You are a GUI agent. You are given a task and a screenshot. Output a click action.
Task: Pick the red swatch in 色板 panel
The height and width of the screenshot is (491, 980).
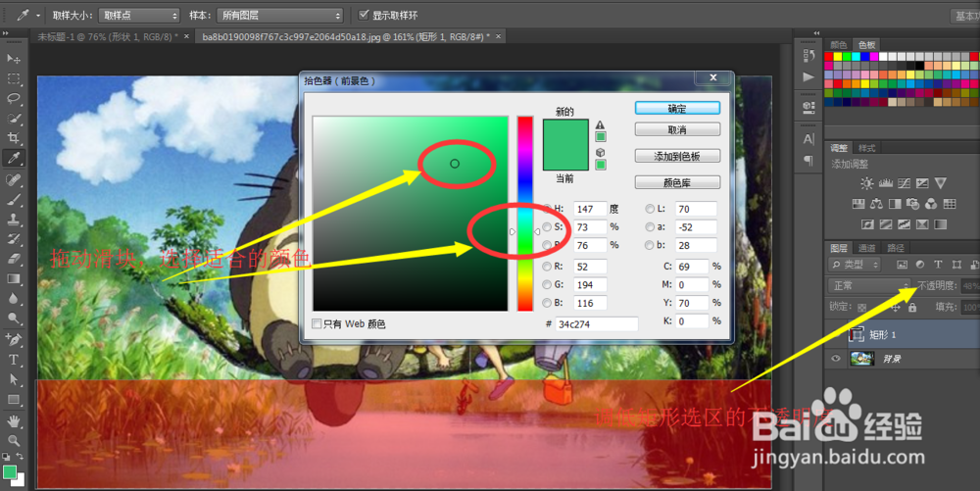click(829, 57)
